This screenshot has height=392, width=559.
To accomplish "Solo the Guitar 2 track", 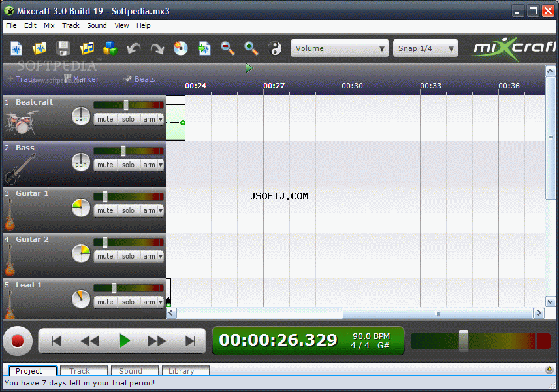I will 129,256.
